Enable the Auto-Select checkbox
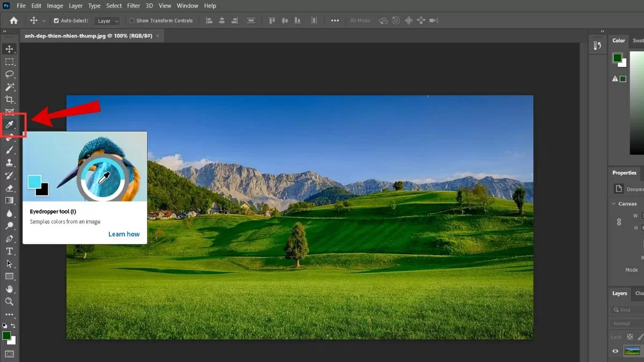Screen dimensions: 644x362 (56, 20)
